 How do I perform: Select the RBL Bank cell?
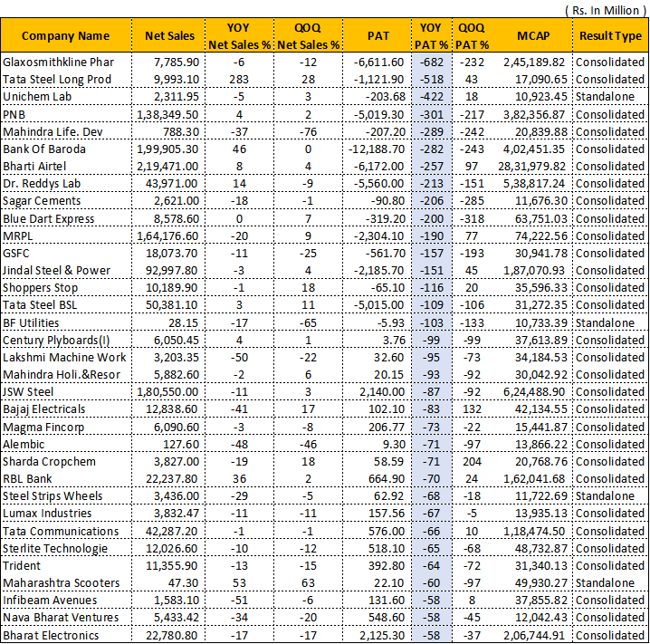click(27, 479)
